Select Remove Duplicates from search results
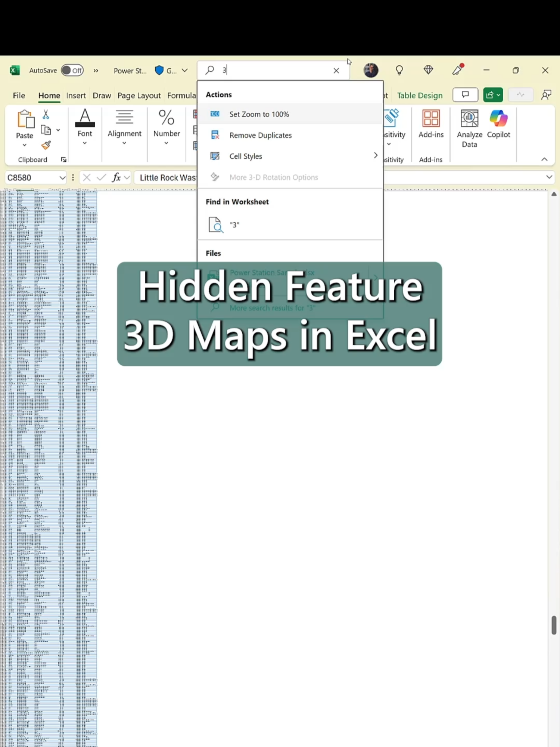Viewport: 560px width, 747px height. pos(291,135)
